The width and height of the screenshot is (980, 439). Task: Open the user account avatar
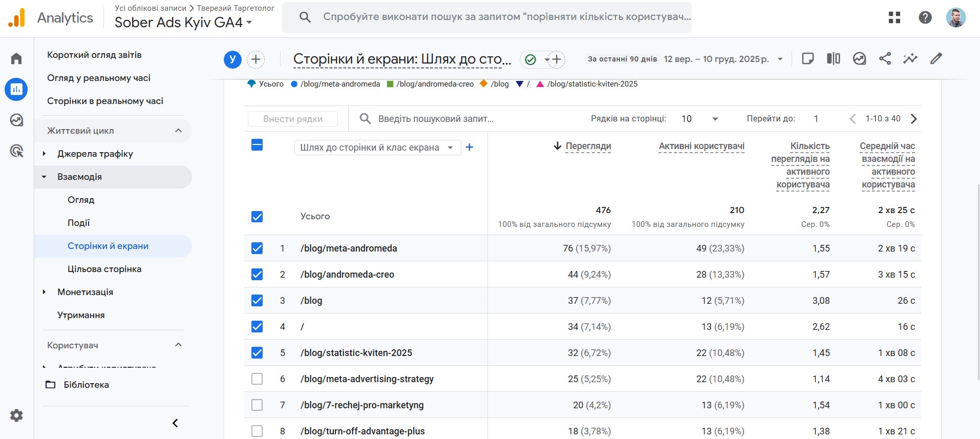pos(955,17)
